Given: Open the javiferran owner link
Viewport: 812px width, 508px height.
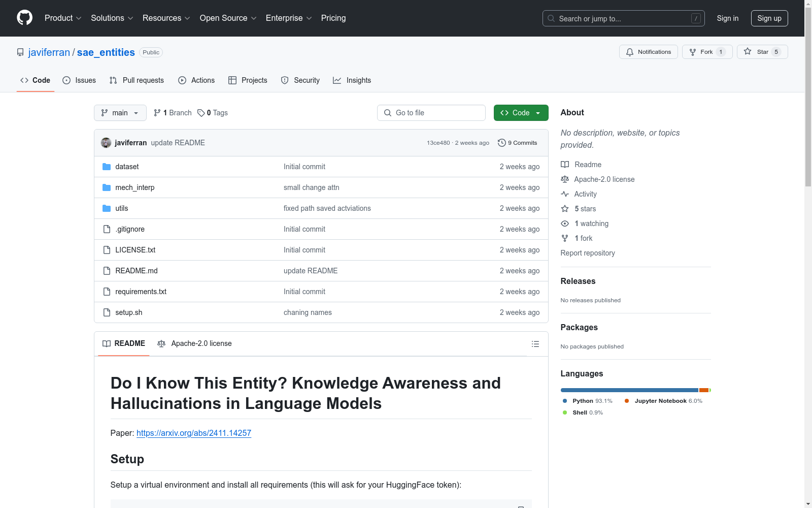Looking at the screenshot, I should [49, 52].
